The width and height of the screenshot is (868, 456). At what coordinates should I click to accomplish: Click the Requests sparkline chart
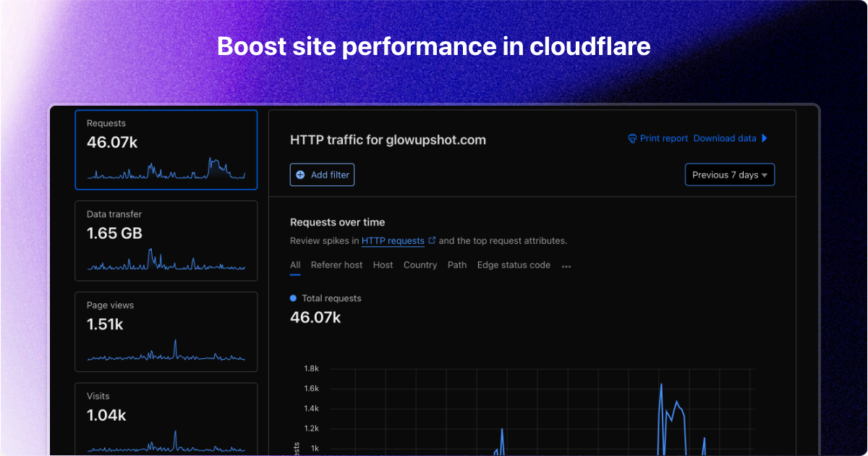pos(166,170)
